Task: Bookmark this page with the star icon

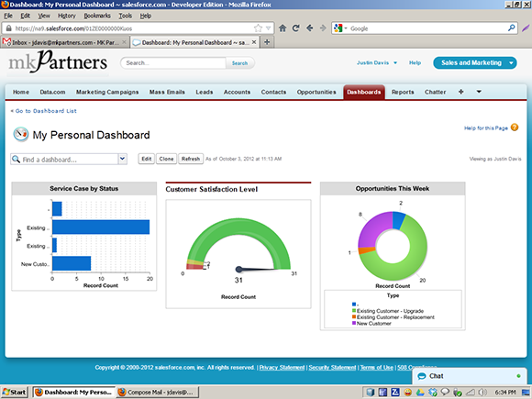Action: click(x=258, y=28)
